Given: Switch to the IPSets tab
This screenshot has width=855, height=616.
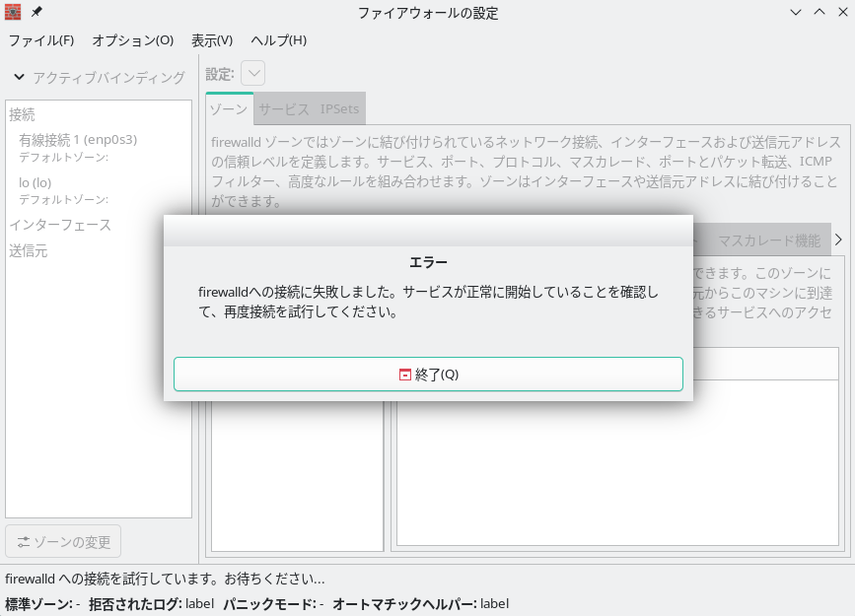Looking at the screenshot, I should pyautogui.click(x=339, y=108).
